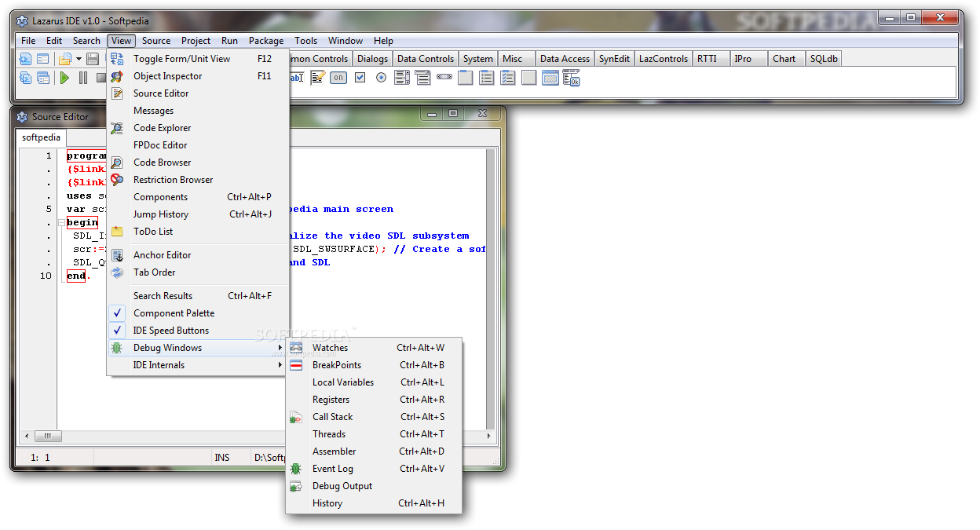Choose Tab Order menu entry
The image size is (980, 530).
198,272
